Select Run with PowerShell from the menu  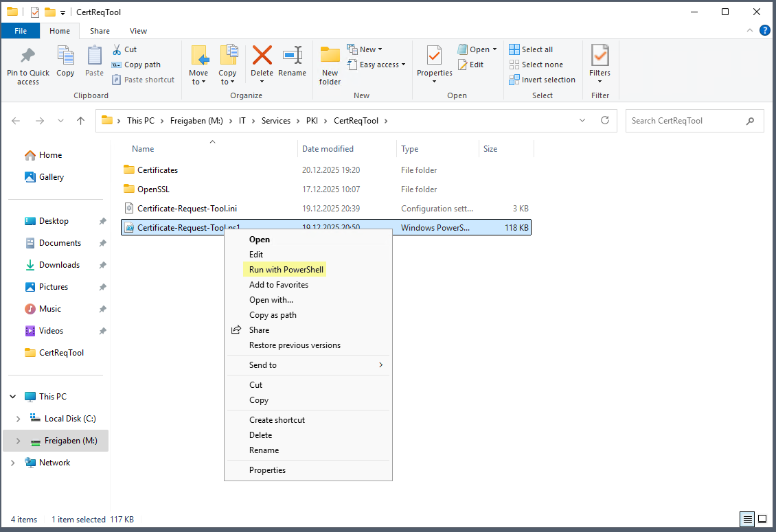click(284, 270)
